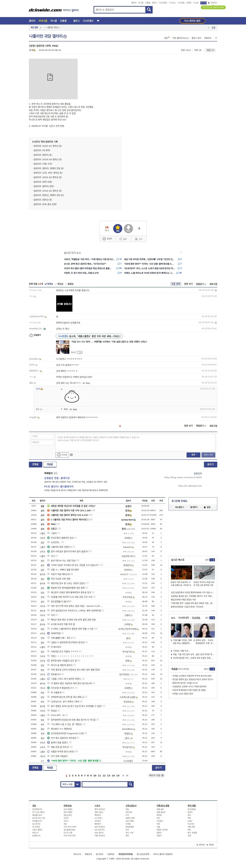Click the 실베추 button
246x868 pixels.
107,239
